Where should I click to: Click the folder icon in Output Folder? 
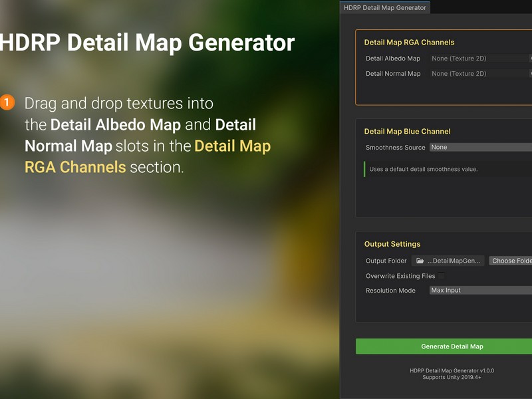420,261
